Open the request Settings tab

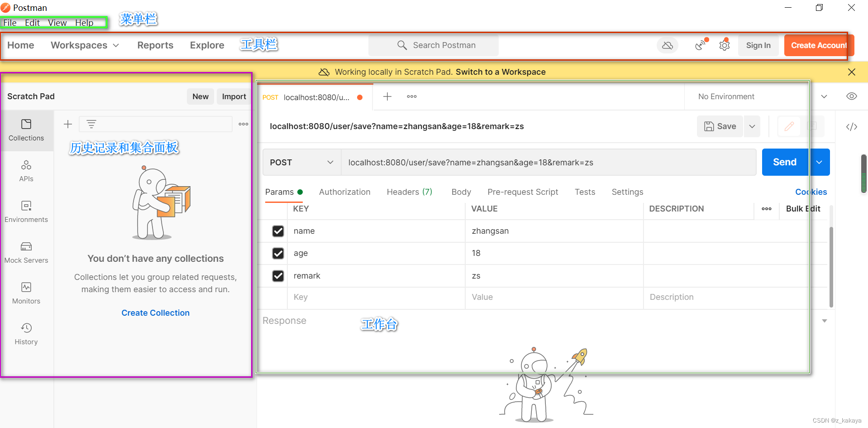[627, 192]
